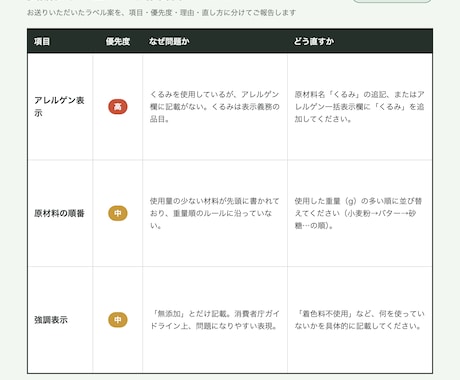Click the red 高 priority badge

(x=118, y=107)
